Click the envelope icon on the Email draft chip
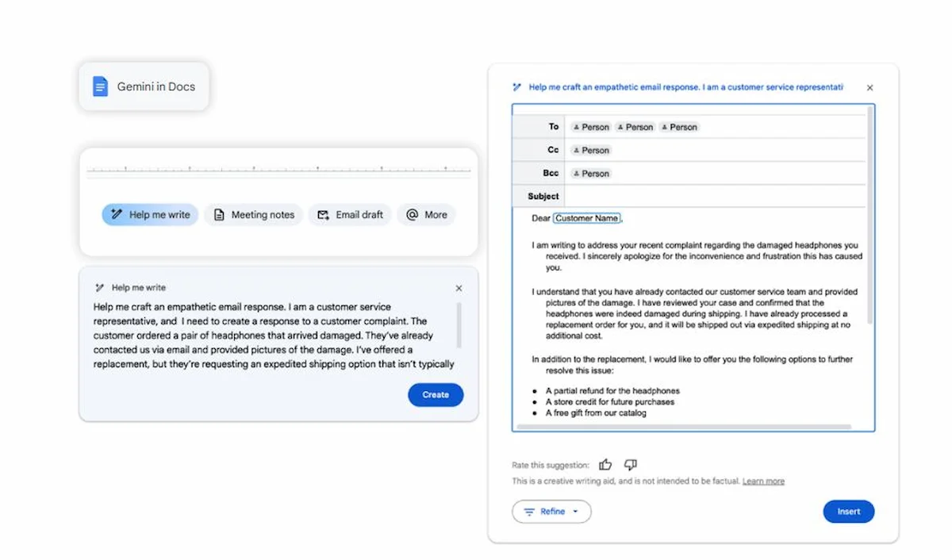The width and height of the screenshot is (952, 560). click(322, 214)
